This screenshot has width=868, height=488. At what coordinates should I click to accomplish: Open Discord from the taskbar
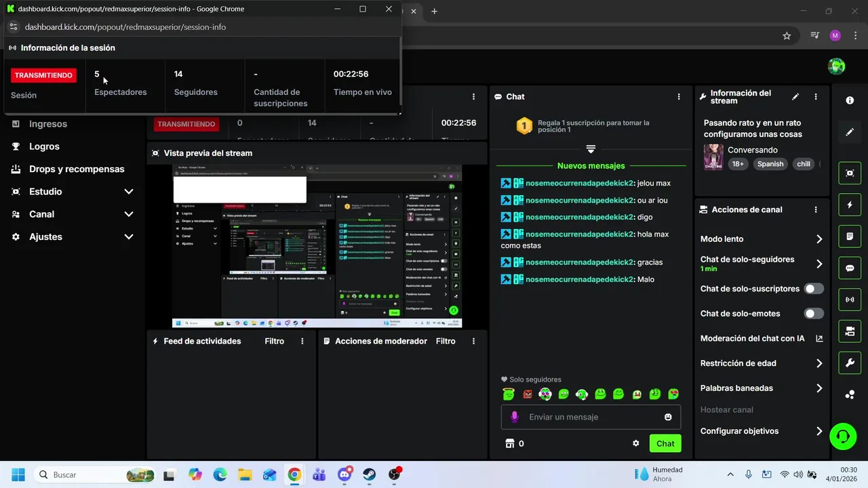(344, 474)
